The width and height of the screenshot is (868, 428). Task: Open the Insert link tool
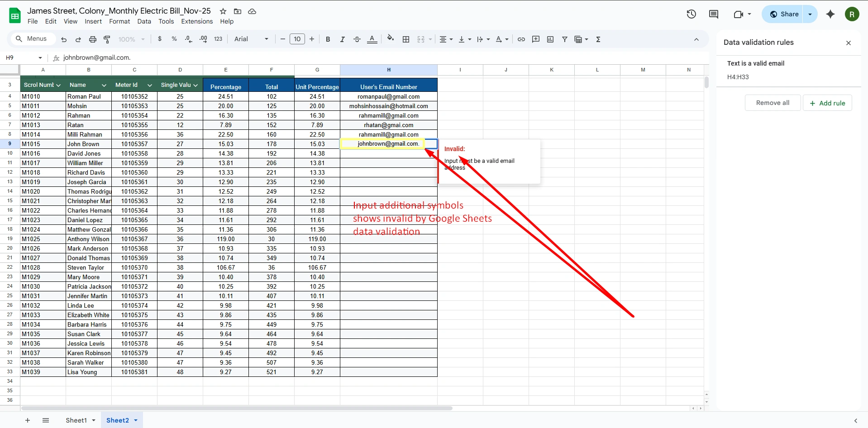click(521, 39)
